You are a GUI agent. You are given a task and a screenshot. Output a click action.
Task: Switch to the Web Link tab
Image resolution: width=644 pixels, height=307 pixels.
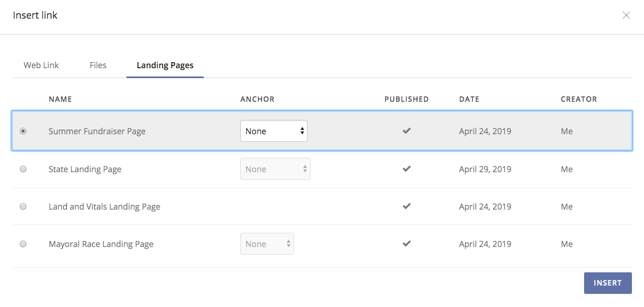(x=41, y=65)
